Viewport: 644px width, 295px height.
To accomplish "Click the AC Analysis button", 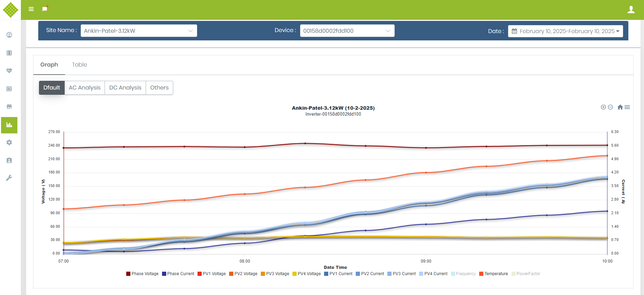I will 84,88.
